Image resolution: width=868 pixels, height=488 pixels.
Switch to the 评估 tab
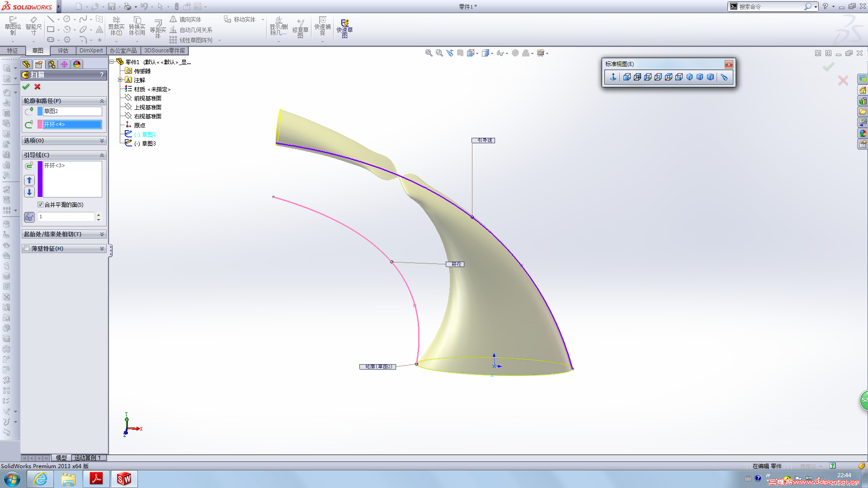(x=63, y=51)
